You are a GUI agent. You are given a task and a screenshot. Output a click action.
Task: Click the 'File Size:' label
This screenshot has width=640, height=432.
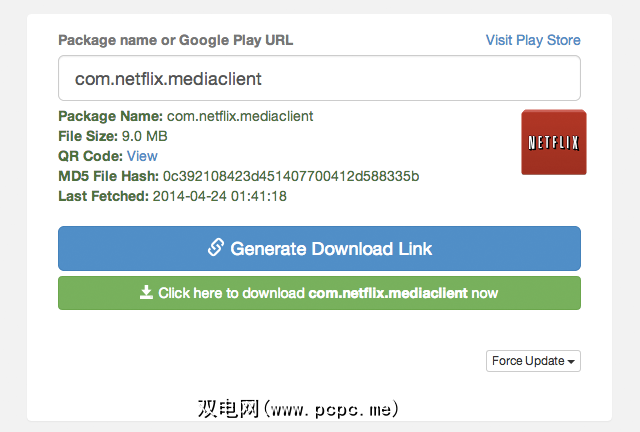pyautogui.click(x=89, y=137)
